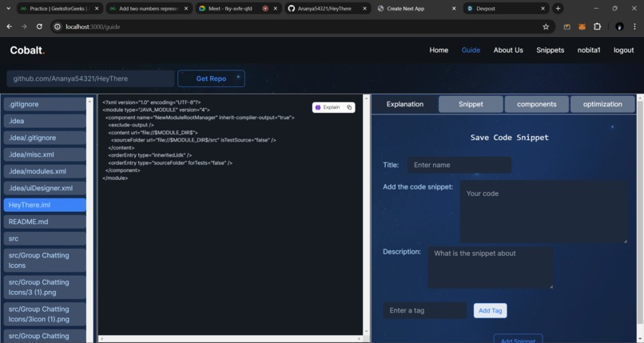Close the Practice GeeksforGeeks tab
644x343 pixels.
97,8
